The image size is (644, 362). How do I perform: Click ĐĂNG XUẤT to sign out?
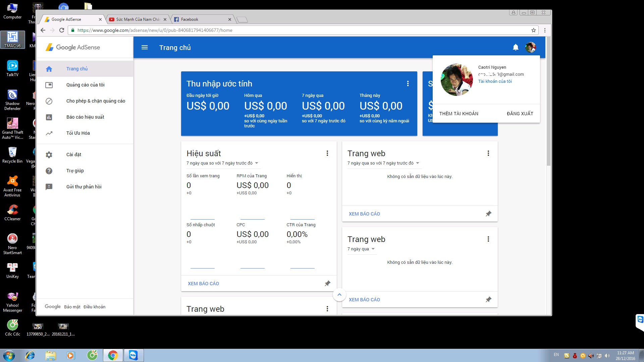point(520,114)
